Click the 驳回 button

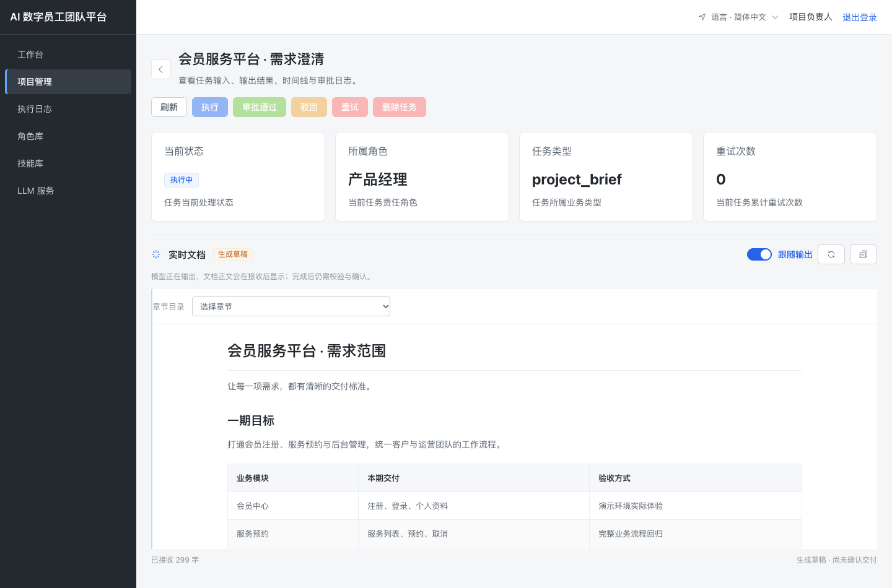309,107
